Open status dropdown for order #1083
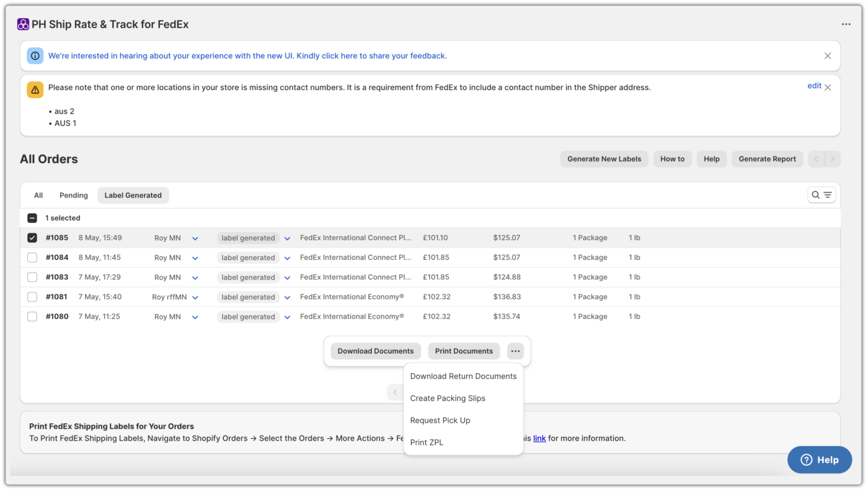 287,278
